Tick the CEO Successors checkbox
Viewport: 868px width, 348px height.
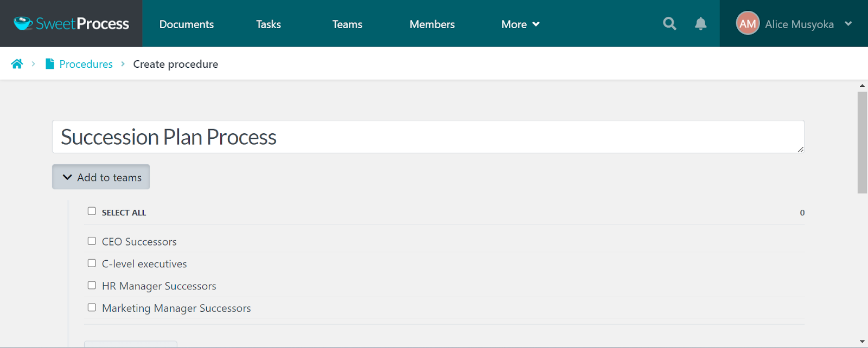click(92, 241)
